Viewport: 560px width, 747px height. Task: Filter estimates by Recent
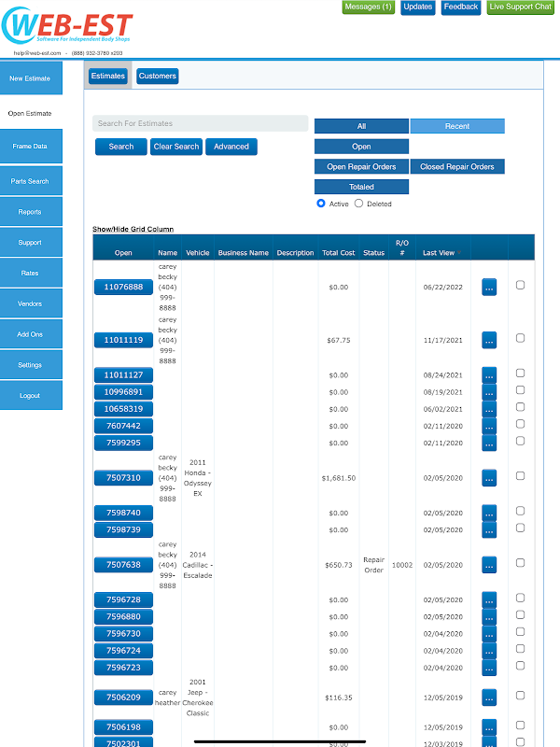(x=457, y=126)
